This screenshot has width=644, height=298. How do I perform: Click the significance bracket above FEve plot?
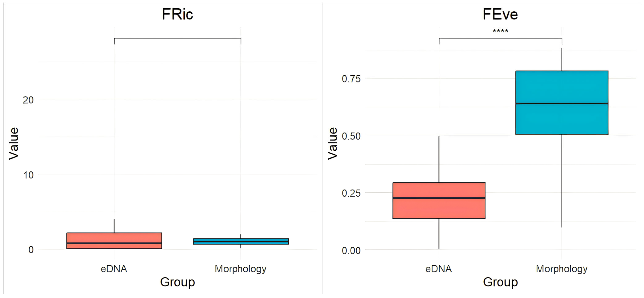click(x=500, y=38)
